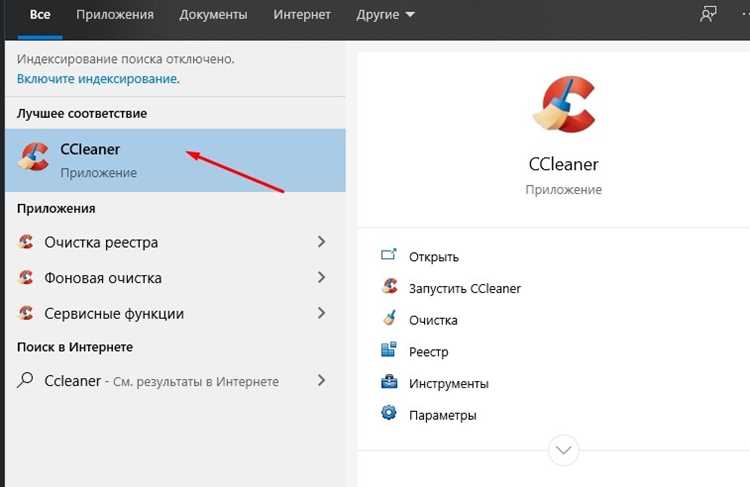Choose the Реестр action

[x=429, y=352]
